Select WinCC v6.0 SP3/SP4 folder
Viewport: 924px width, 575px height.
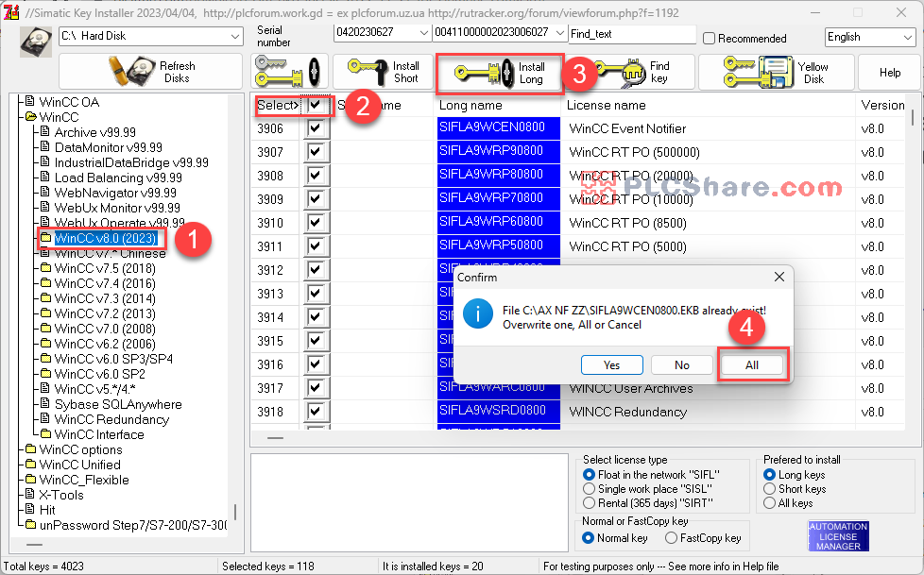[x=113, y=359]
